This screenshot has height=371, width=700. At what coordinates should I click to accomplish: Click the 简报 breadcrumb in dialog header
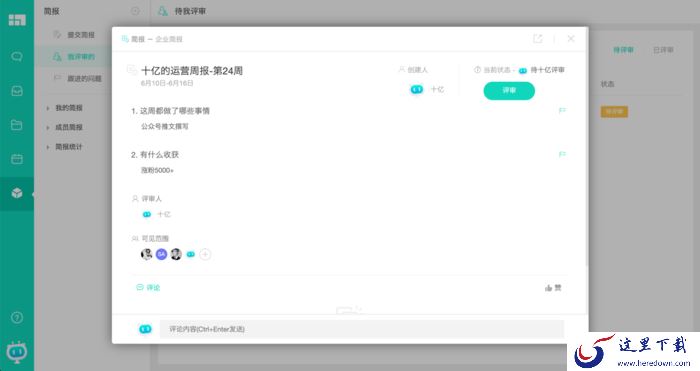[138, 39]
